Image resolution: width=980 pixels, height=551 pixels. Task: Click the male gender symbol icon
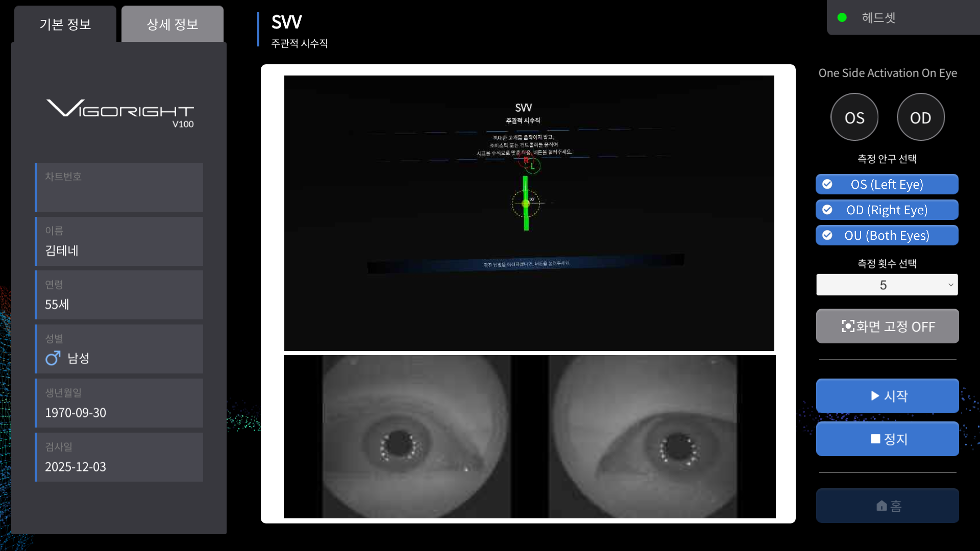click(53, 358)
